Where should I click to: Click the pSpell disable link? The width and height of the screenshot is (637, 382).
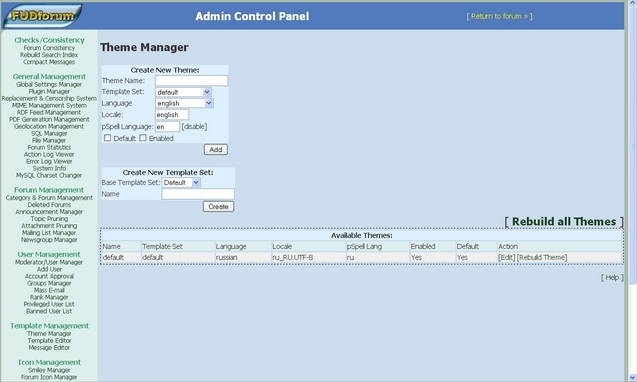coord(194,127)
